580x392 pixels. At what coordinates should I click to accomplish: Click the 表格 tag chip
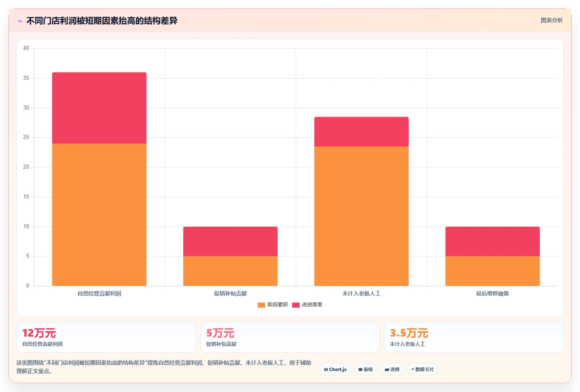tap(365, 369)
